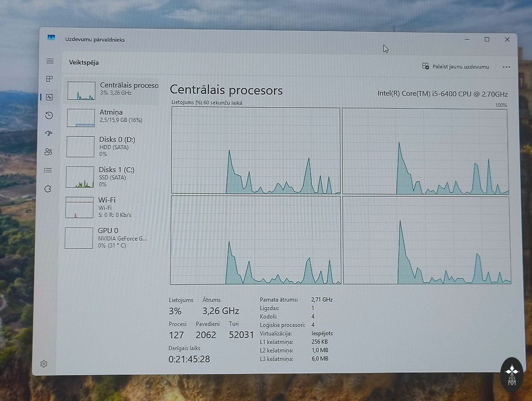Maximize the Task Manager window
The width and height of the screenshot is (532, 401).
[x=487, y=40]
